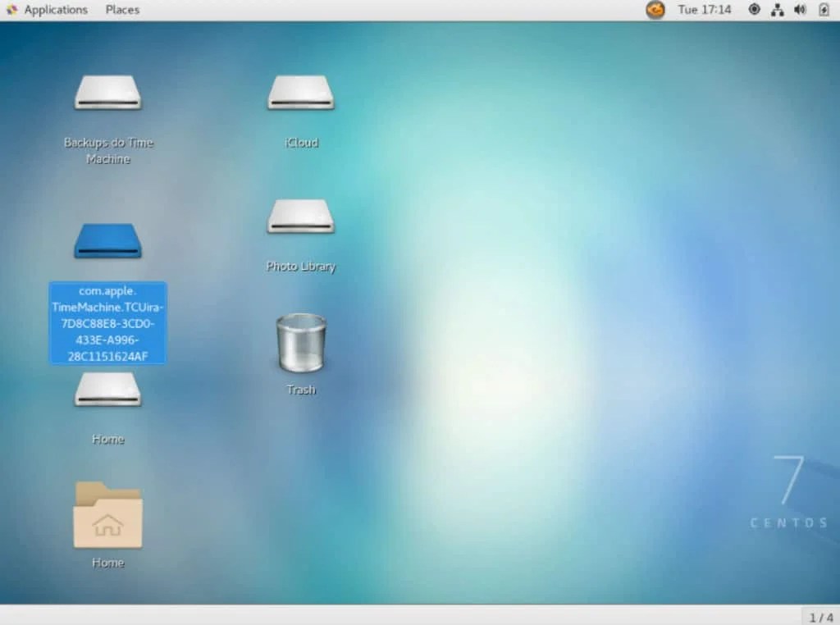Screen dimensions: 840x625
Task: Open the Places menu
Action: pos(121,10)
